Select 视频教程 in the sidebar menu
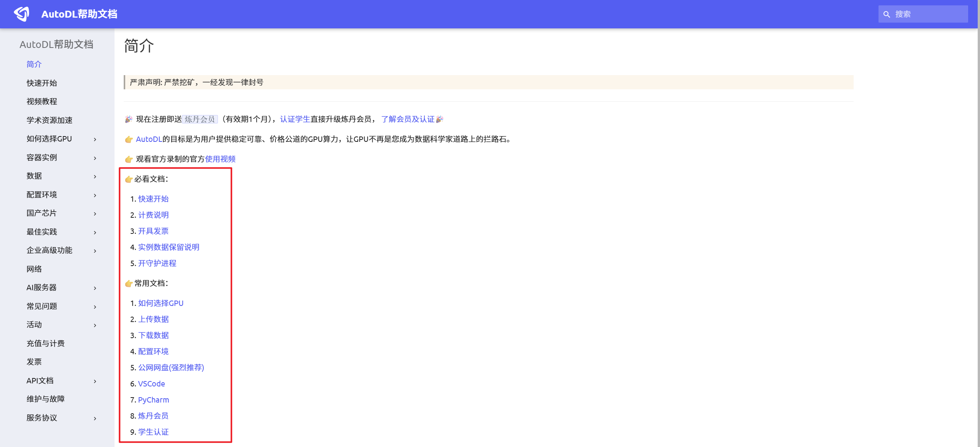This screenshot has width=980, height=447. (42, 101)
